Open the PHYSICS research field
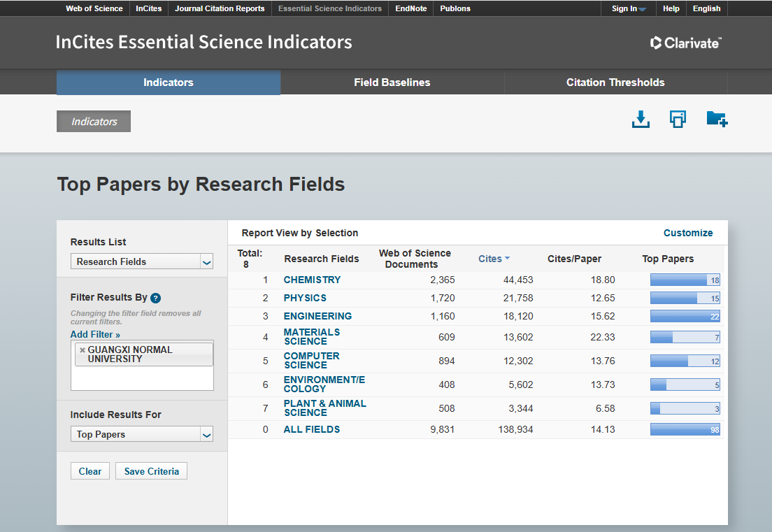The width and height of the screenshot is (772, 532). pos(305,298)
